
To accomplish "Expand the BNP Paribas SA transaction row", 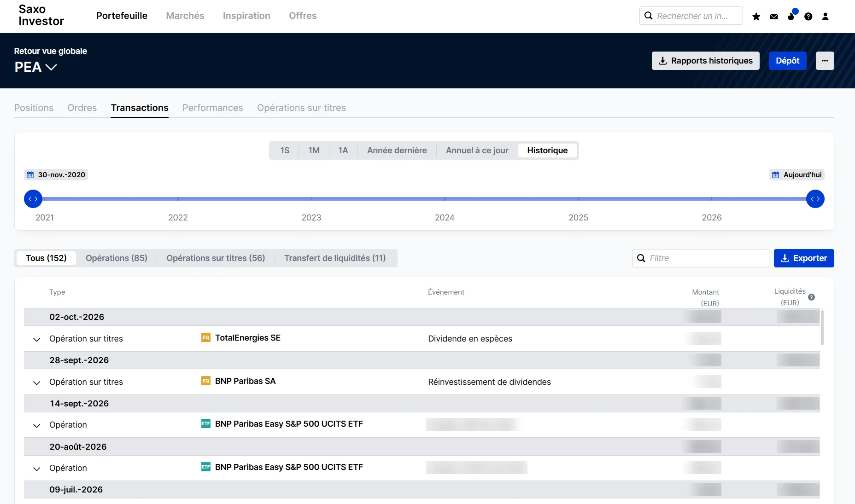I will tap(37, 383).
